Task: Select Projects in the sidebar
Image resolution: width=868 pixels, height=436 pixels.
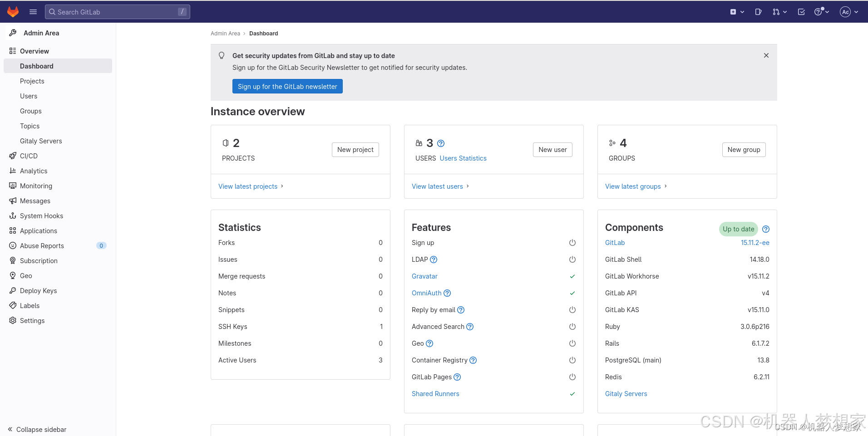Action: coord(58,81)
